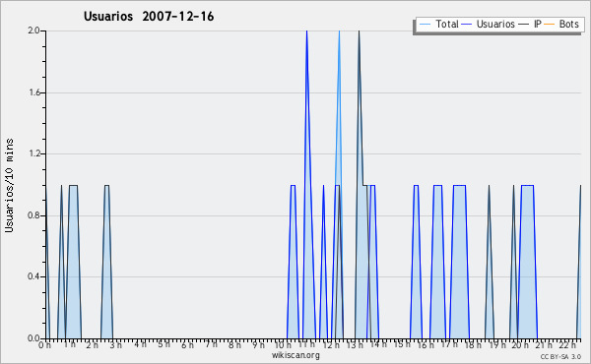Viewport: 591px width, 364px height.
Task: Click the 18 h x-axis label
Action: pos(473,345)
